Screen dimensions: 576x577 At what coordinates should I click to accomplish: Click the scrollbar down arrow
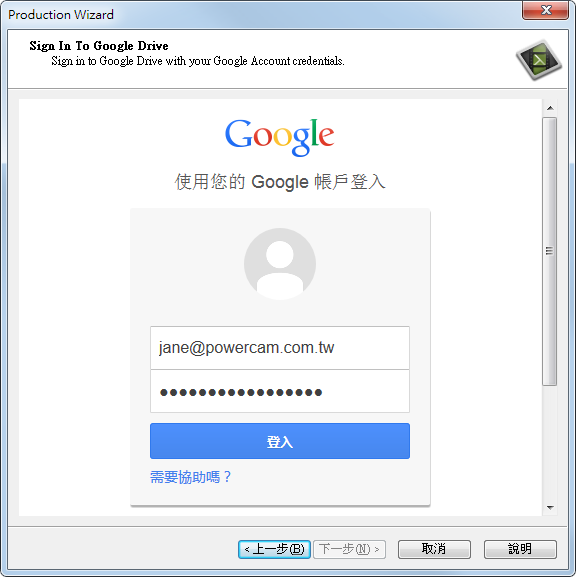click(550, 508)
